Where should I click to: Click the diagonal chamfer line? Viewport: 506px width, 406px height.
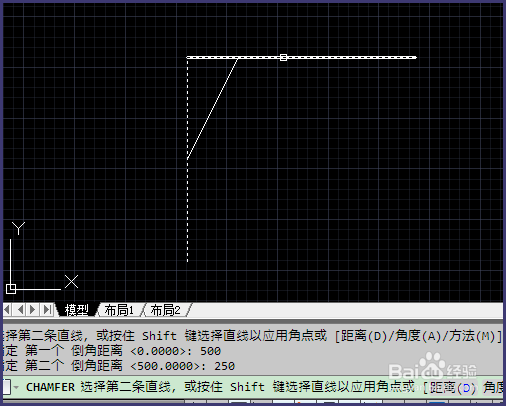(x=212, y=108)
